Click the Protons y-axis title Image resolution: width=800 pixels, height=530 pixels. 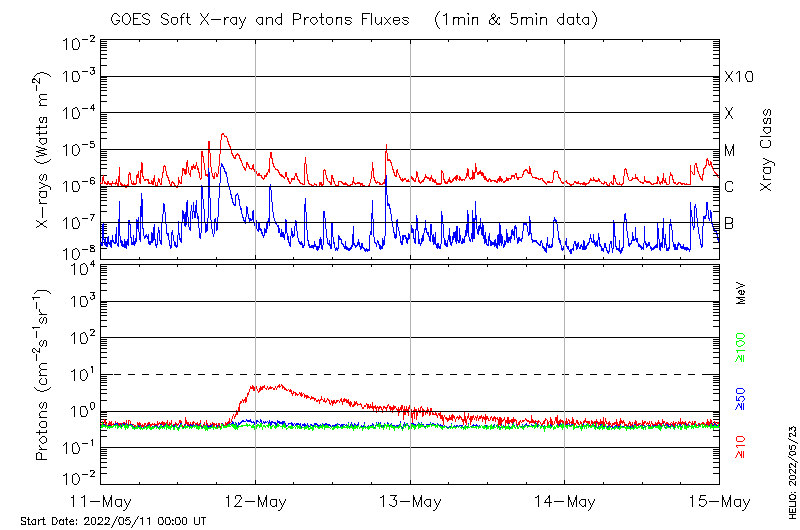[44, 375]
